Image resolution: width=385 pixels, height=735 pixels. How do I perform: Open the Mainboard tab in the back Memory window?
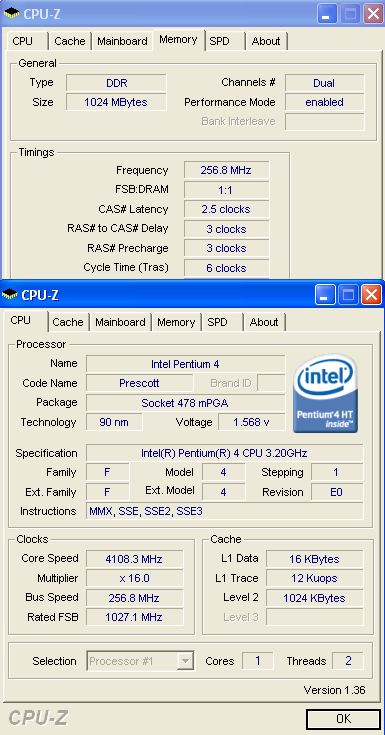tap(122, 41)
